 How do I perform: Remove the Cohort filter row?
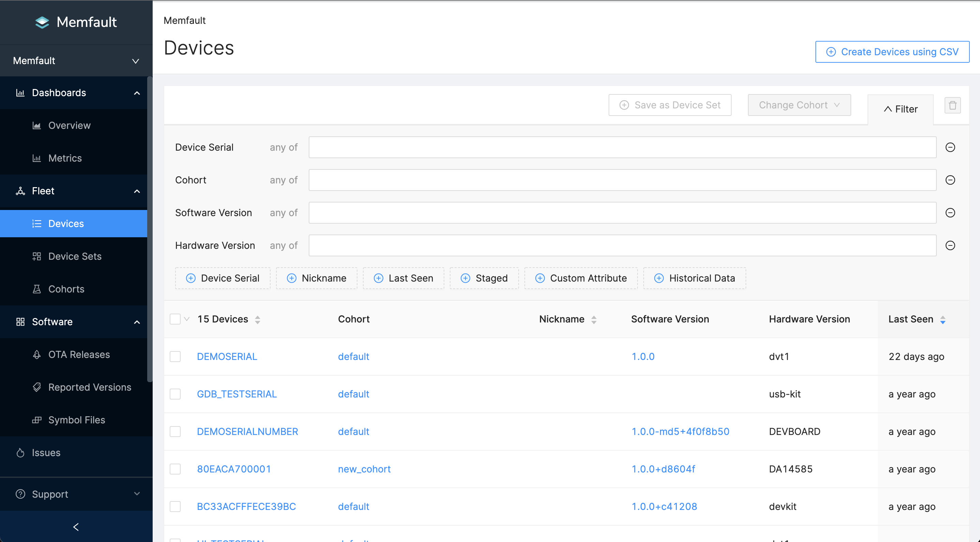[x=950, y=180]
